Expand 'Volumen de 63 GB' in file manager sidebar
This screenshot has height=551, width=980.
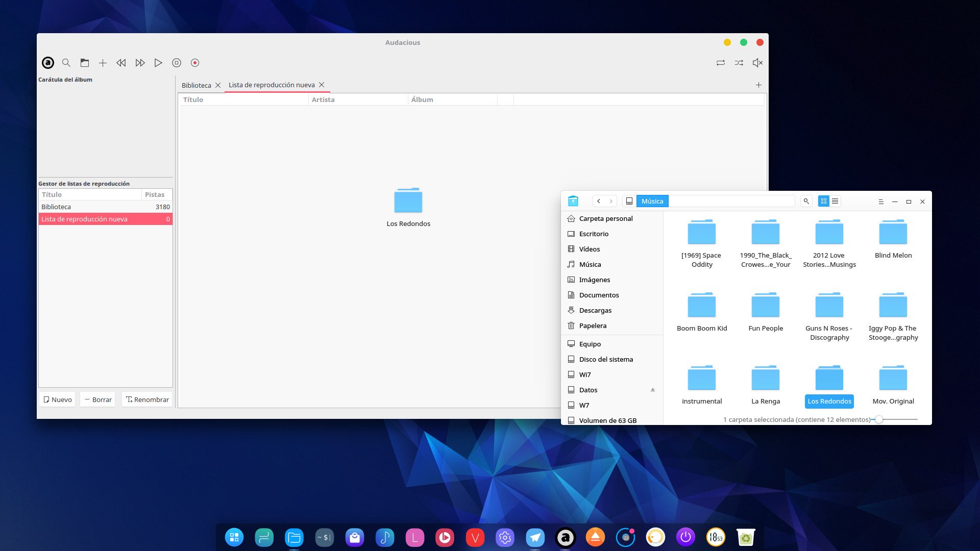coord(608,420)
